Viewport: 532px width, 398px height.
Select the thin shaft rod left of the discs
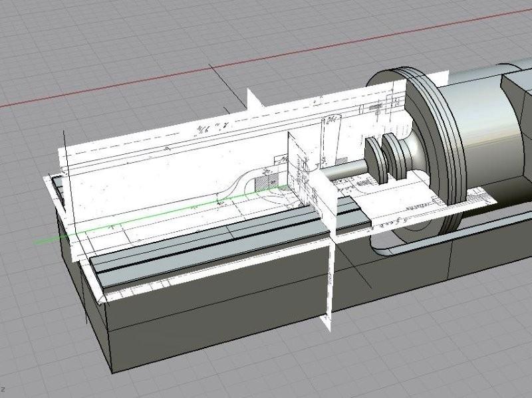[x=346, y=169]
